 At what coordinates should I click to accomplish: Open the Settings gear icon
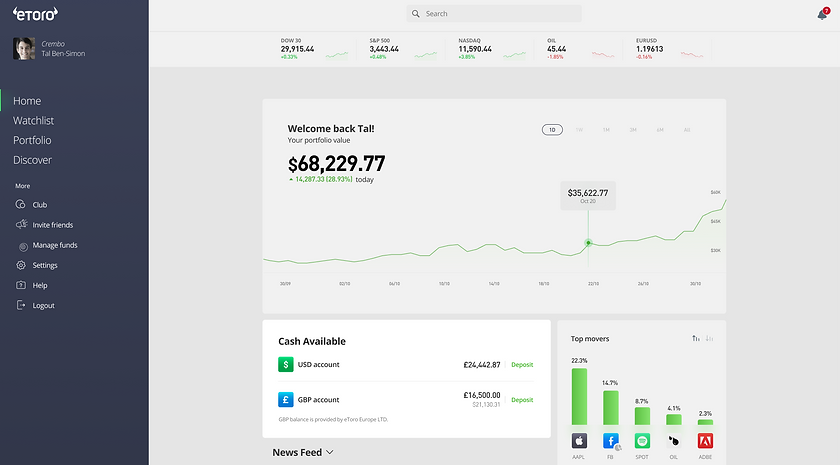coord(21,265)
